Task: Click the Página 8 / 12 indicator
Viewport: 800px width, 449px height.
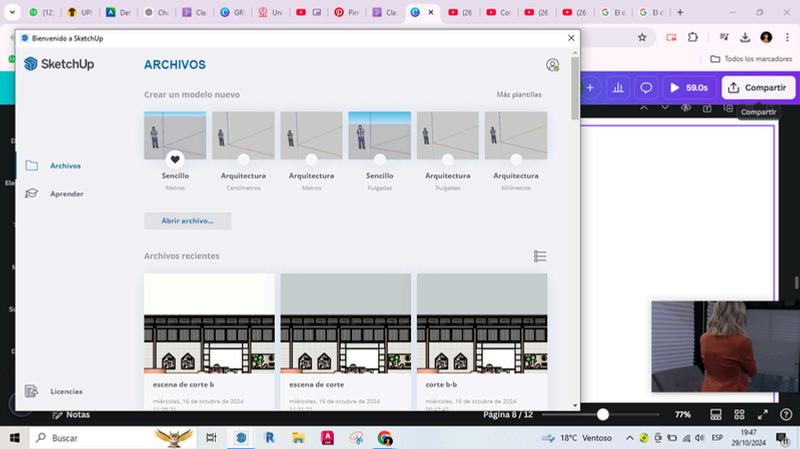Action: 508,415
